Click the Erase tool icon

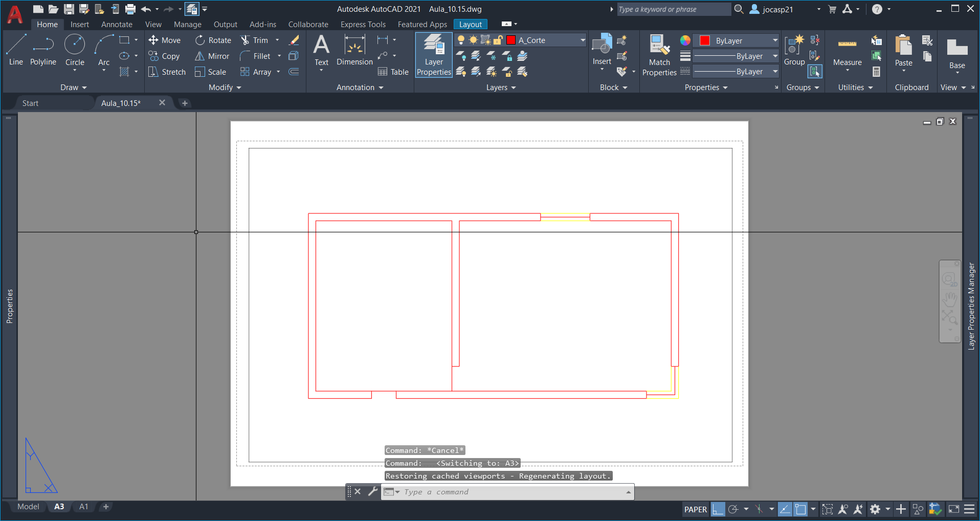pyautogui.click(x=294, y=40)
